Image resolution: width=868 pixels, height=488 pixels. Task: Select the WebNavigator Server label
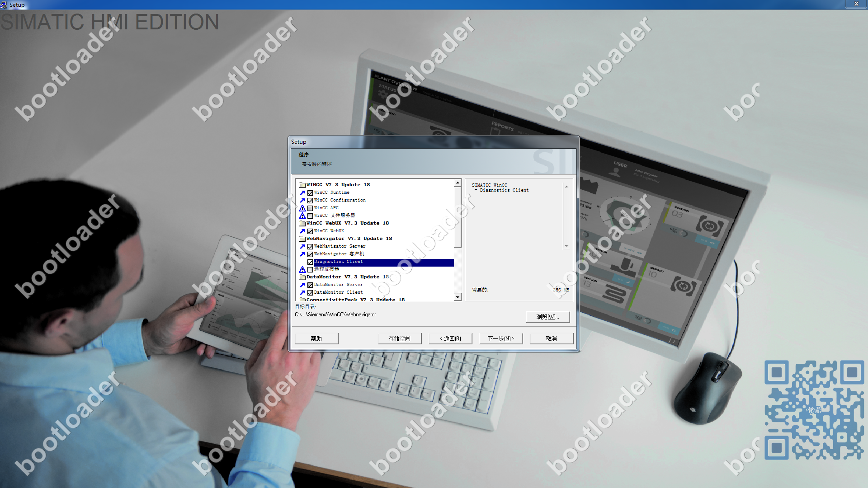pyautogui.click(x=340, y=246)
